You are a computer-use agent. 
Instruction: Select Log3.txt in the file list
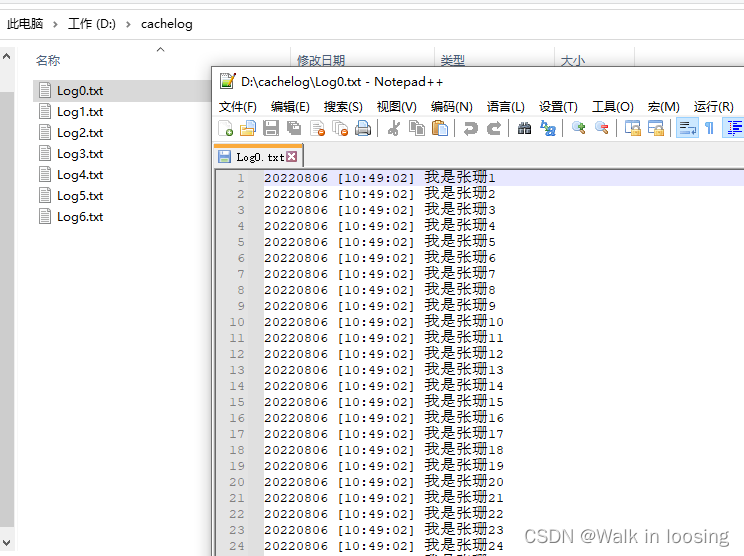coord(79,154)
